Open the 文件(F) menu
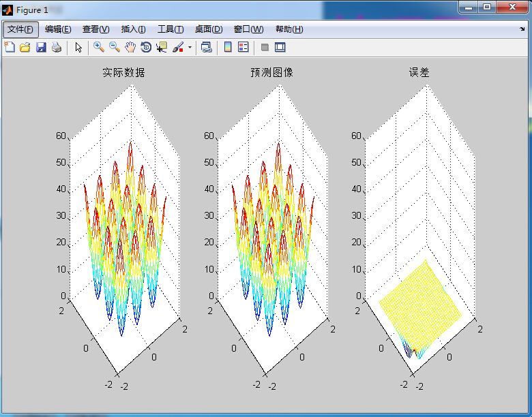532x417 pixels. (x=20, y=29)
